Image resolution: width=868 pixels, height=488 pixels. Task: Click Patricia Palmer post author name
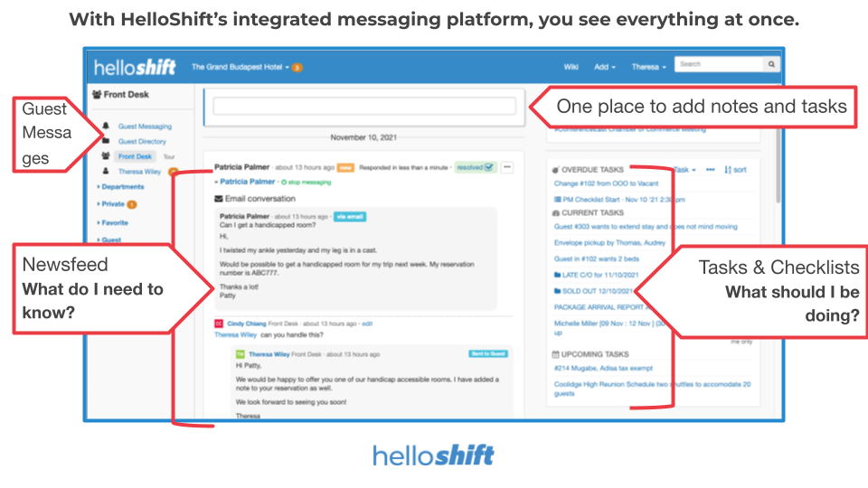point(242,167)
